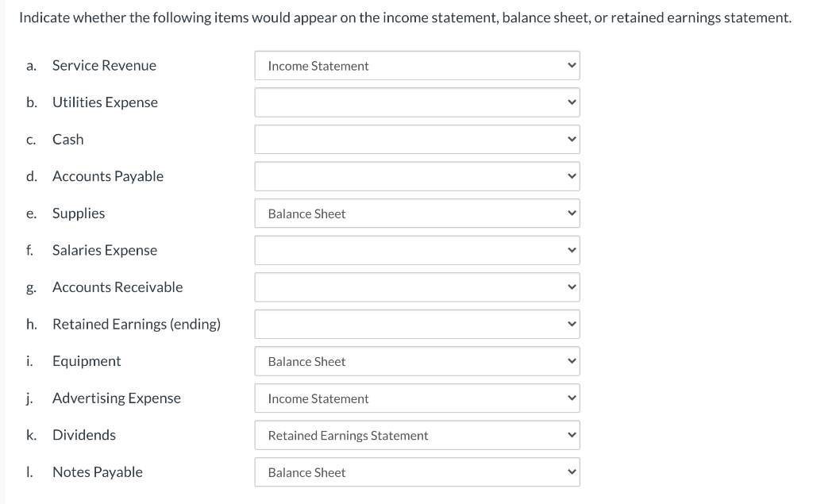Open the Salaries Expense dropdown

417,249
